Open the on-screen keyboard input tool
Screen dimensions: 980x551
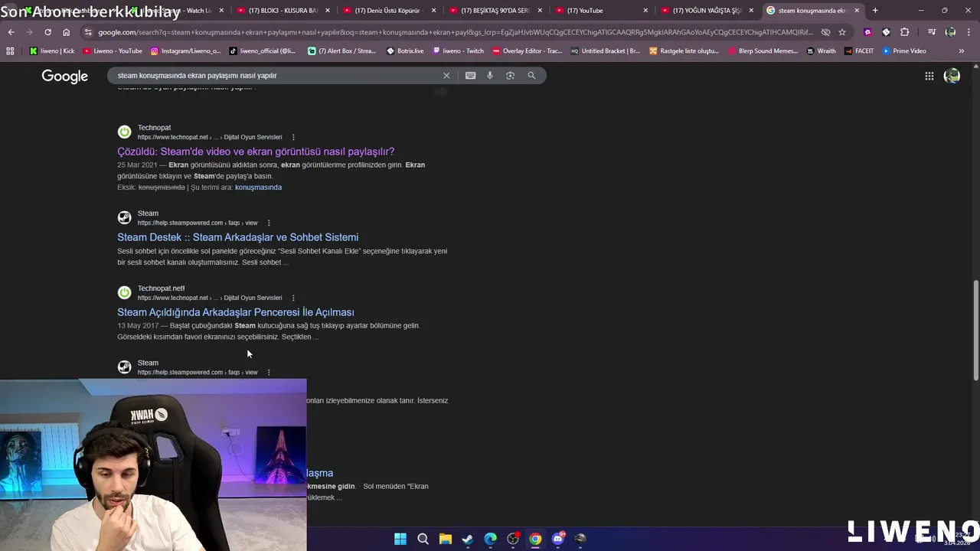pos(470,76)
